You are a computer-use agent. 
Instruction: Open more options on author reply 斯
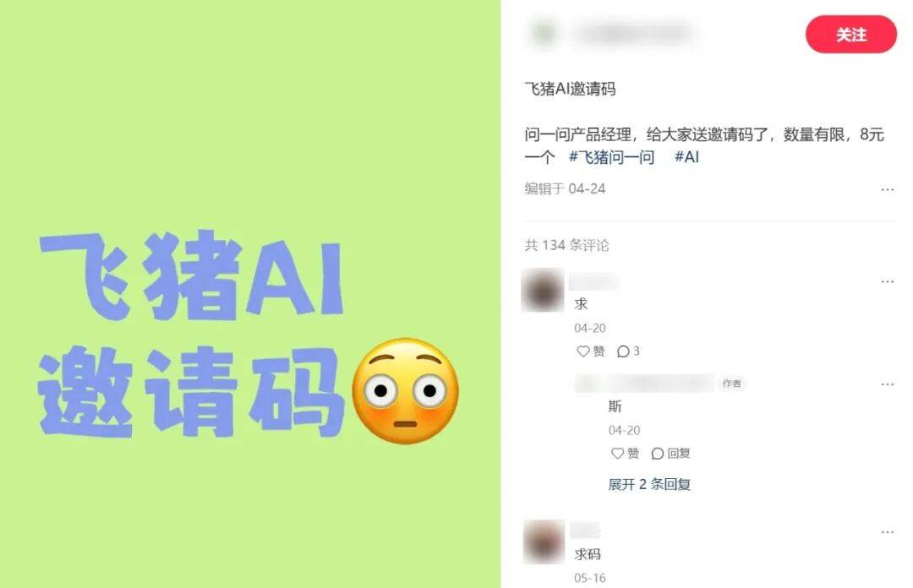[x=887, y=384]
